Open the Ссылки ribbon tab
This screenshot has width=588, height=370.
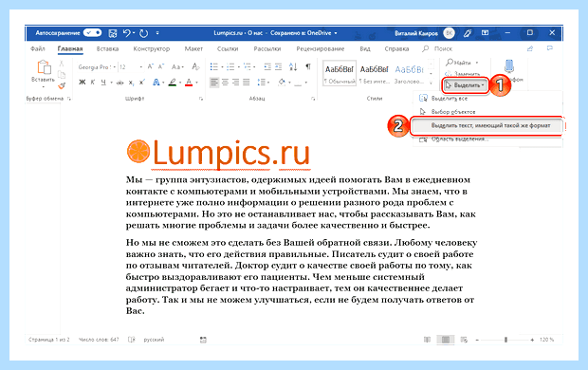[228, 48]
